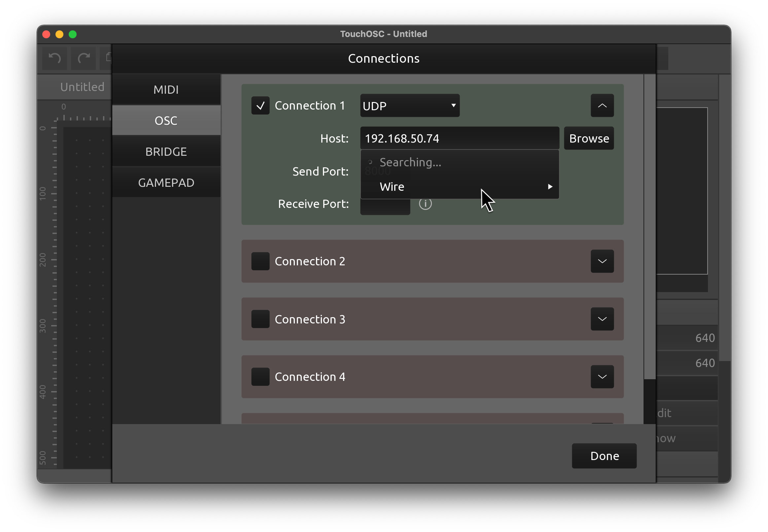768x532 pixels.
Task: Open the UDP protocol dropdown
Action: (x=410, y=106)
